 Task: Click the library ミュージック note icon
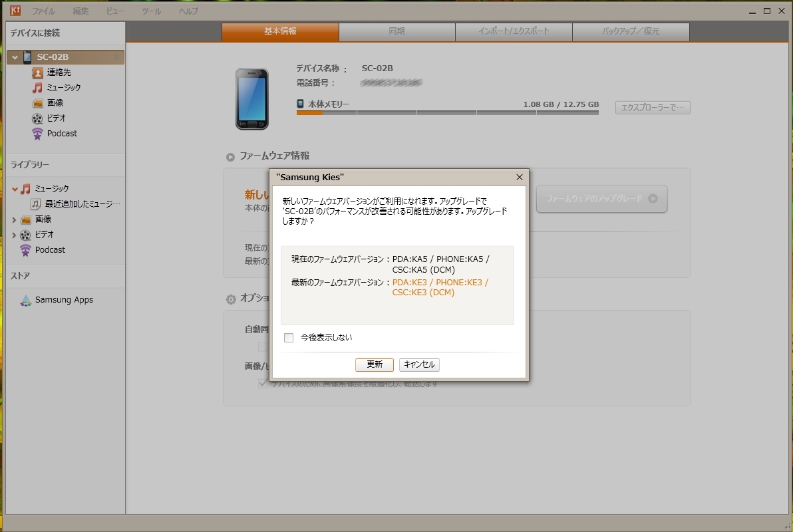click(x=26, y=189)
